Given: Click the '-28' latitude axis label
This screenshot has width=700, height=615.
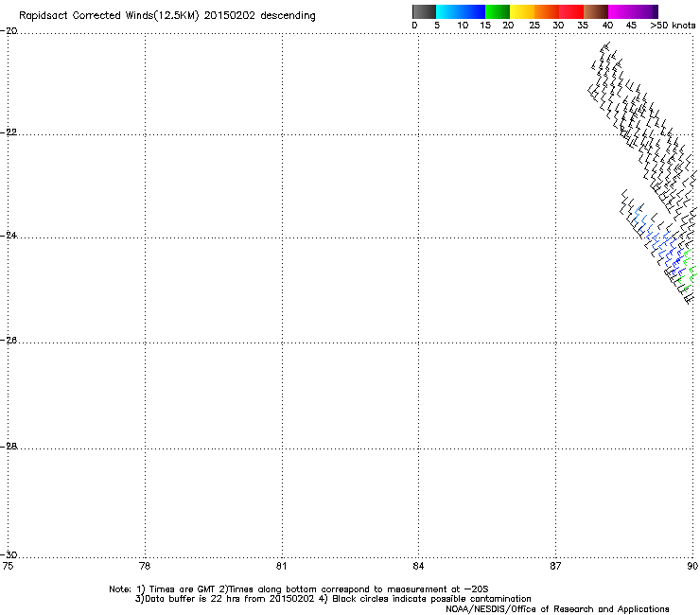Looking at the screenshot, I should [x=9, y=447].
